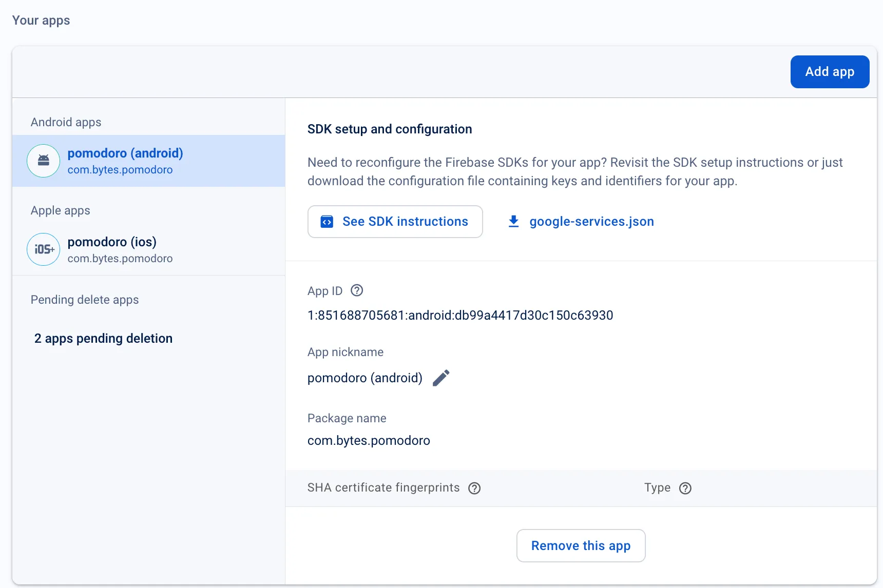Click the iOS+ app icon

click(x=44, y=249)
